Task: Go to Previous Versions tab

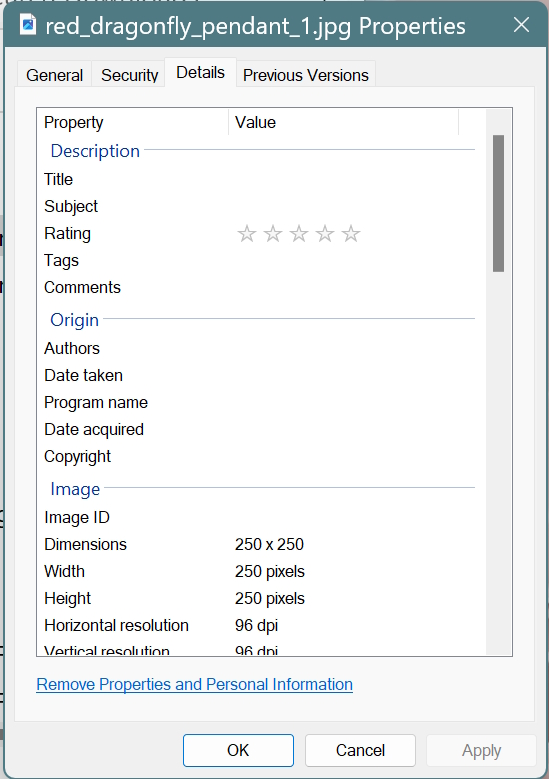Action: tap(306, 75)
